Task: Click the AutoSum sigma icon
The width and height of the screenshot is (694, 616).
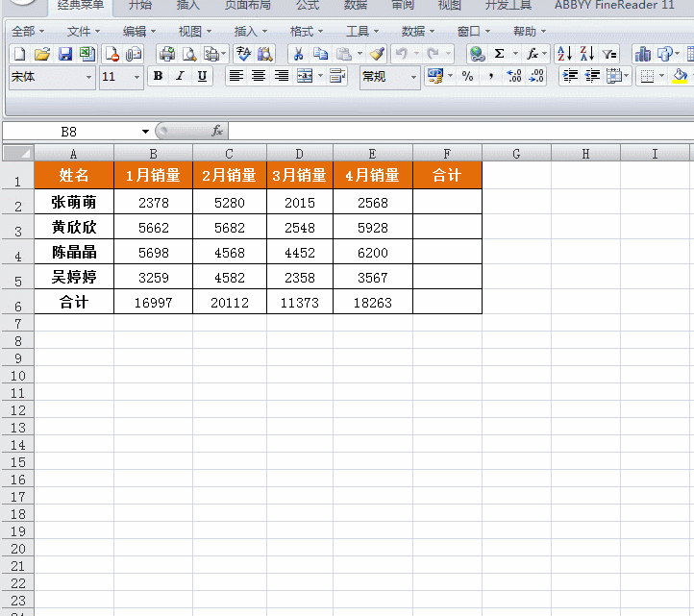Action: click(x=499, y=54)
